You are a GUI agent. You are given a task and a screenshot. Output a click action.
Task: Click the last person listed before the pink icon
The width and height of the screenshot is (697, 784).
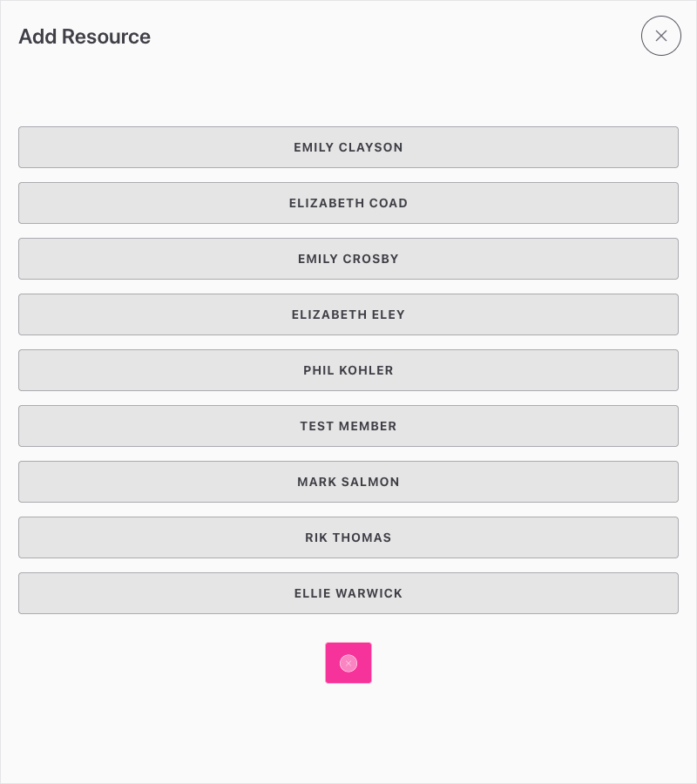click(x=348, y=593)
